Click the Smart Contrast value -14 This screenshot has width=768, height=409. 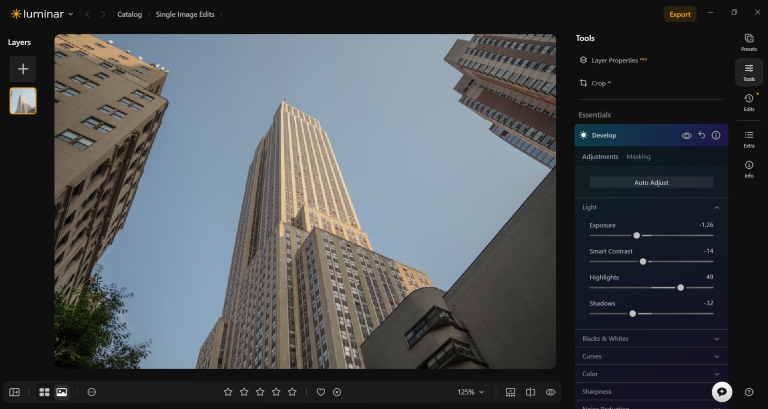coord(708,251)
